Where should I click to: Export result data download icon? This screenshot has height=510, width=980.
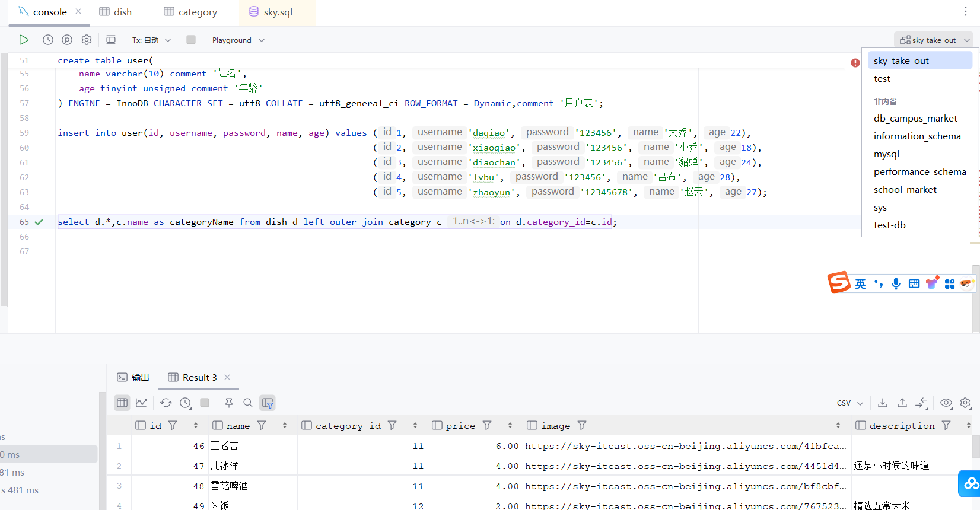click(883, 403)
